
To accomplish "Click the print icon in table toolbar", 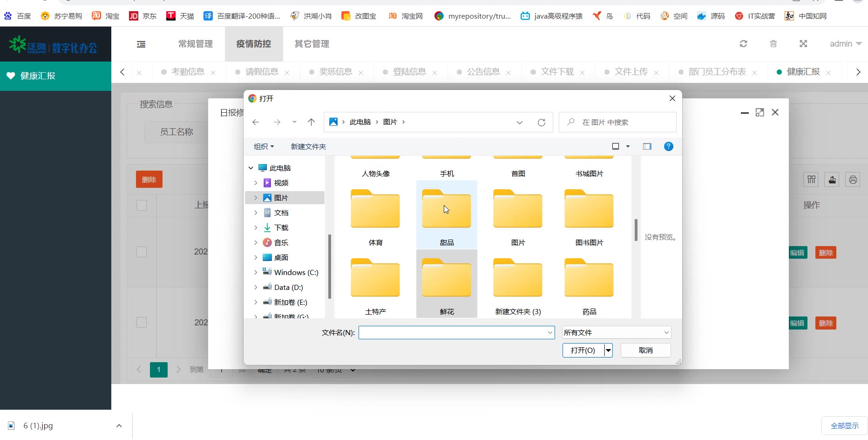I will [853, 179].
